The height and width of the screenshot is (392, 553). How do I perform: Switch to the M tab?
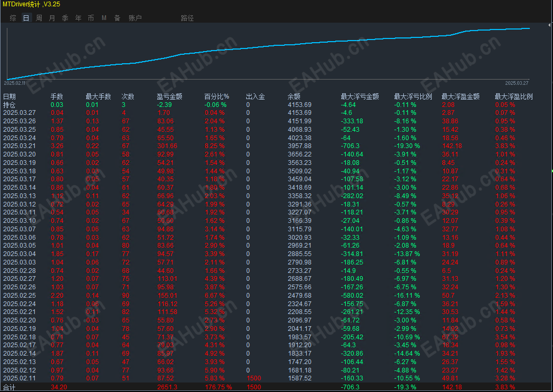click(x=104, y=18)
